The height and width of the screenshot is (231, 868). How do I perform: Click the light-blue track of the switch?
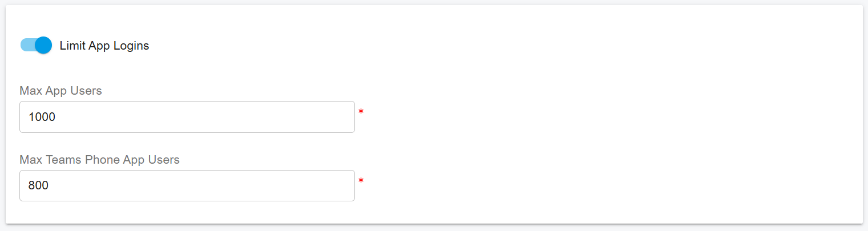(26, 45)
